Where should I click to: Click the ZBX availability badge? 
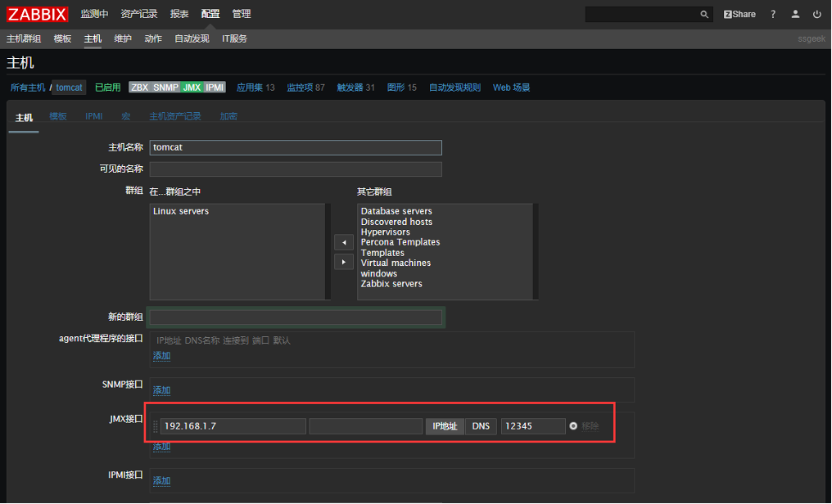click(x=139, y=88)
